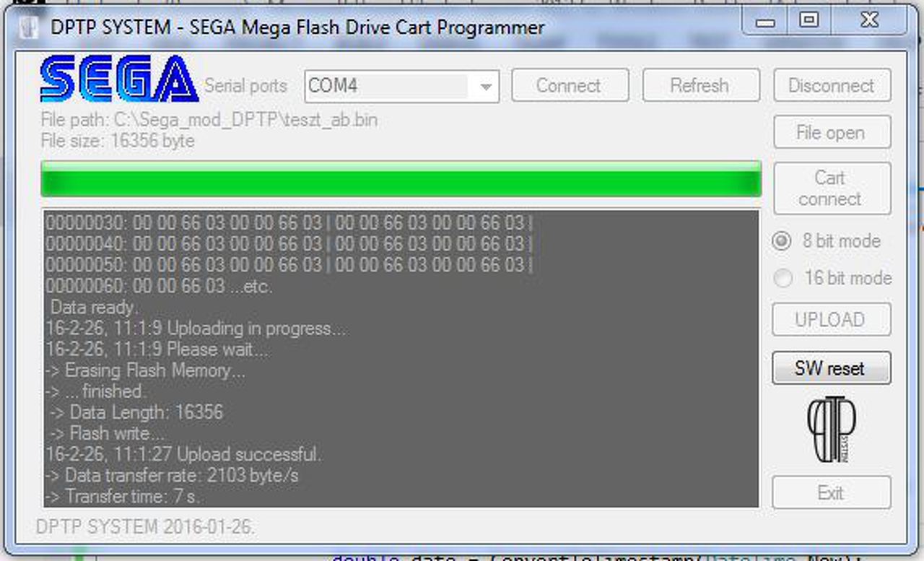The image size is (924, 561).
Task: Click the 'Uploading in progress...' log line
Action: [x=196, y=329]
